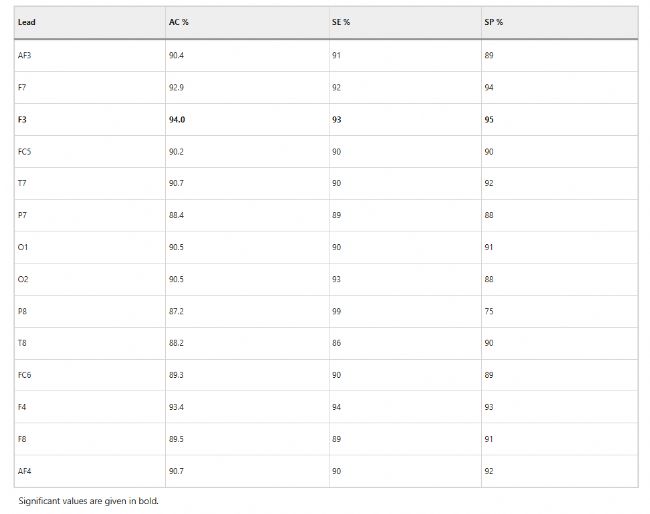Click the AF3 lead cell

coord(25,55)
